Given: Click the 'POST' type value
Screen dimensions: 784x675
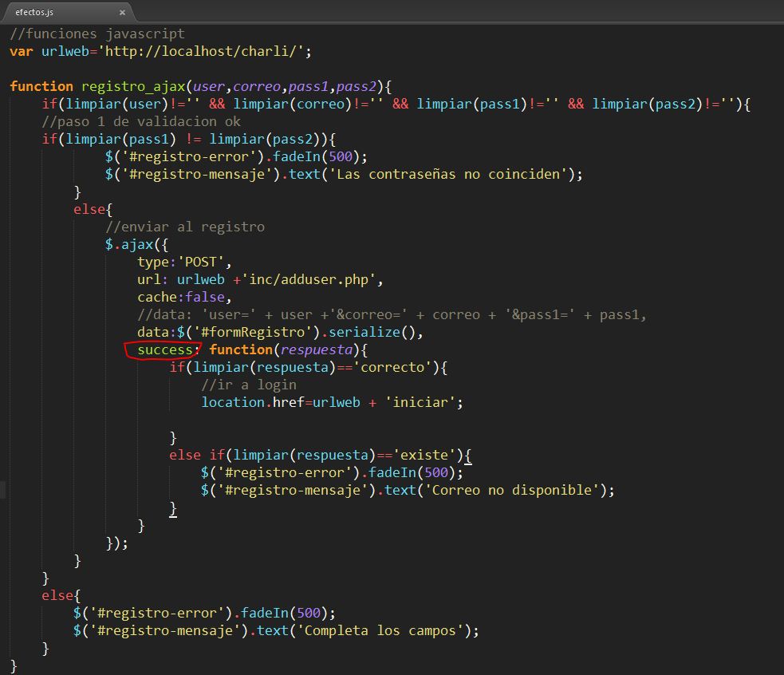Looking at the screenshot, I should tap(201, 262).
